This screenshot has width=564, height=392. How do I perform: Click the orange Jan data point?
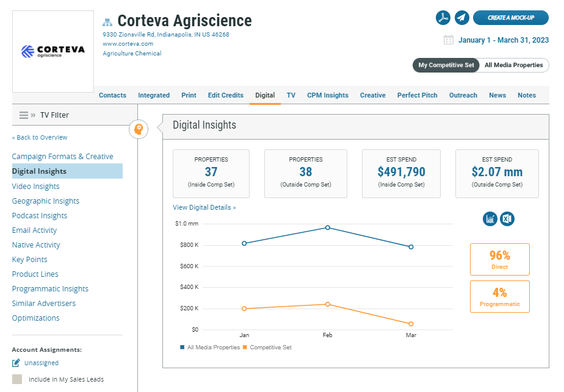[244, 308]
